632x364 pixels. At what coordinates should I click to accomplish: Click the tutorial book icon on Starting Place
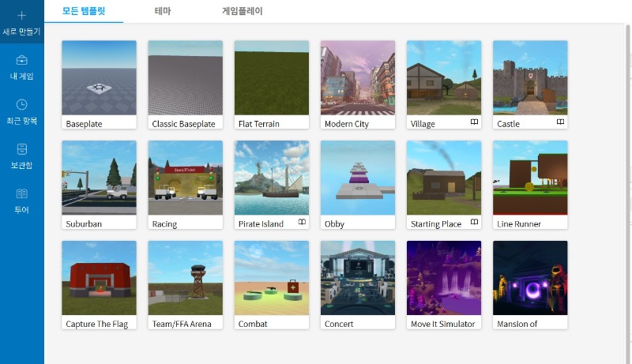[475, 222]
